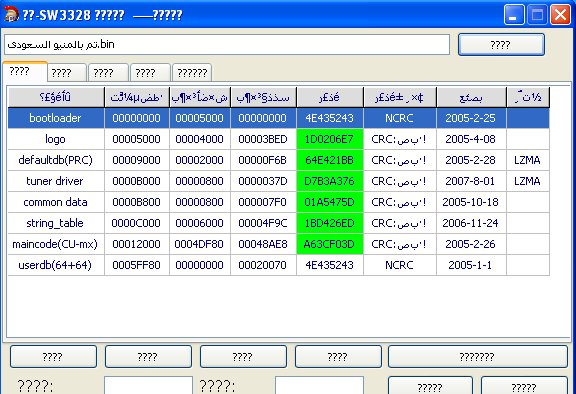Click LZMA in the tuner driver row
The height and width of the screenshot is (394, 576).
(x=528, y=181)
